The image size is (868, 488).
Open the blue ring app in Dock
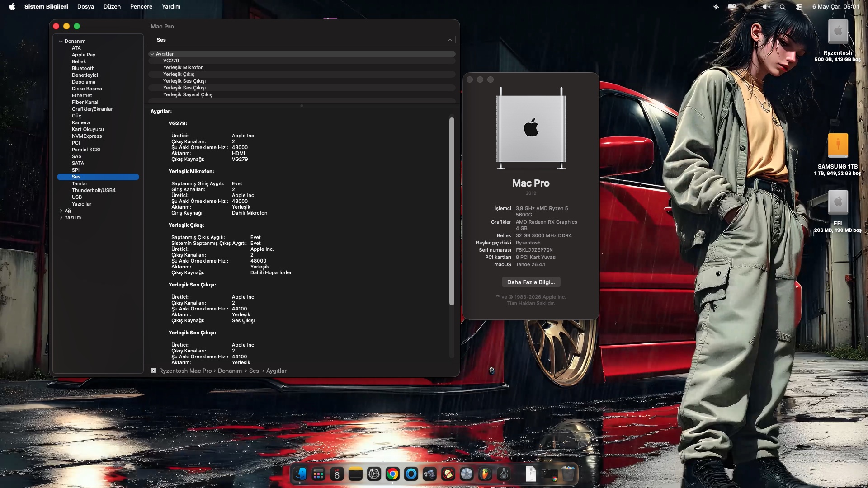411,474
